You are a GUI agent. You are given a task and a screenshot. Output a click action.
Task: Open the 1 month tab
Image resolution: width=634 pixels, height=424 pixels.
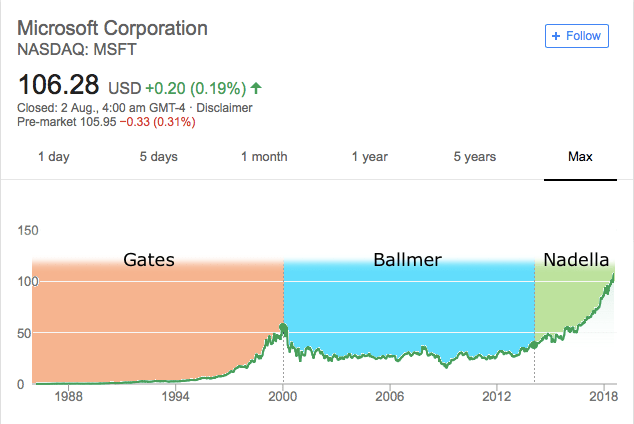click(x=264, y=156)
